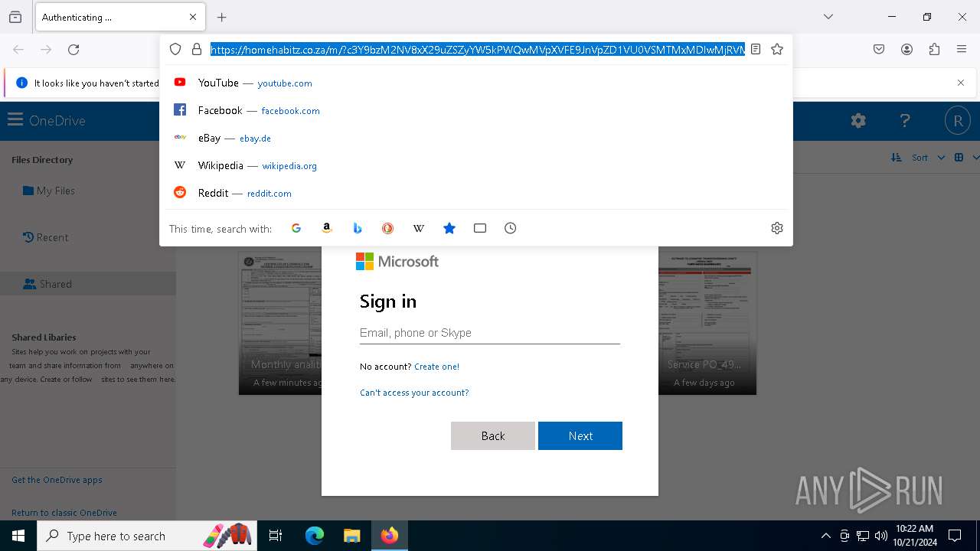Click the Back button
The image size is (980, 551).
493,435
